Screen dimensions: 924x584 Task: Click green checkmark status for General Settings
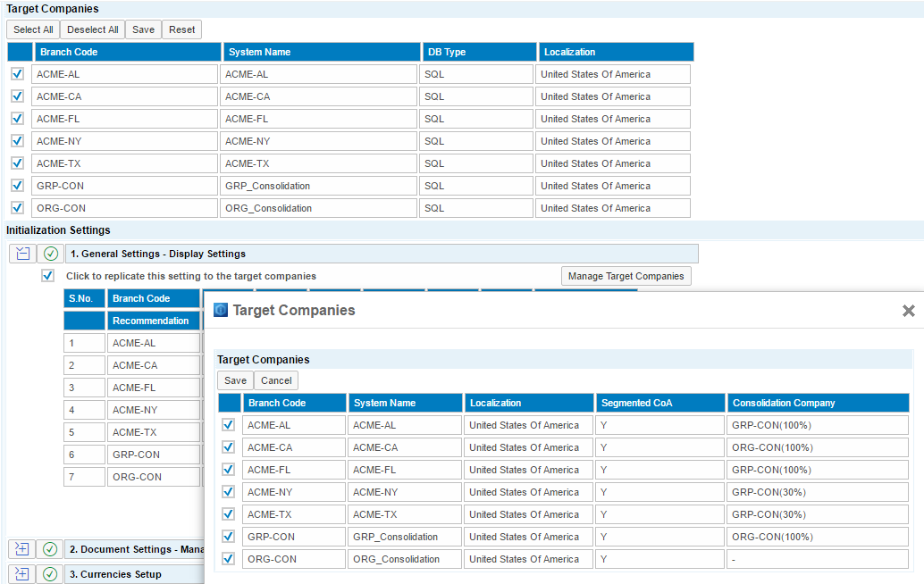pos(51,254)
